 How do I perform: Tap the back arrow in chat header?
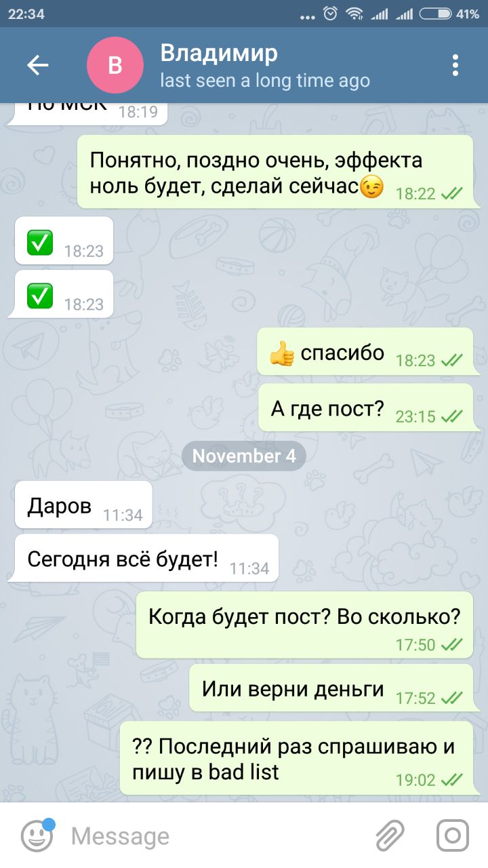[x=37, y=65]
